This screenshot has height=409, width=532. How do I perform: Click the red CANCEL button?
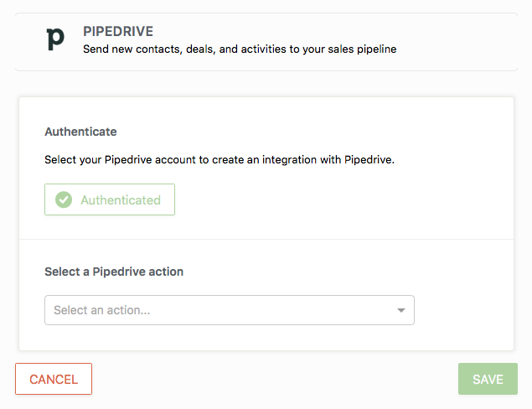pos(54,379)
